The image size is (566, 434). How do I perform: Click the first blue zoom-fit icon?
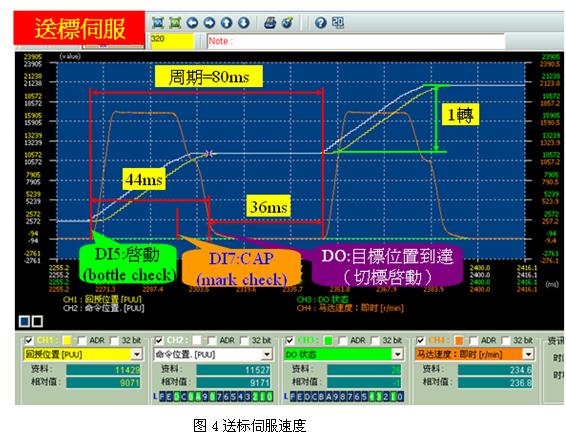(158, 23)
